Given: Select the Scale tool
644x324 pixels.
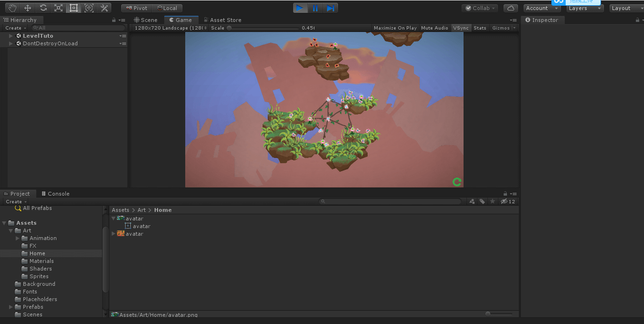Looking at the screenshot, I should pos(58,8).
